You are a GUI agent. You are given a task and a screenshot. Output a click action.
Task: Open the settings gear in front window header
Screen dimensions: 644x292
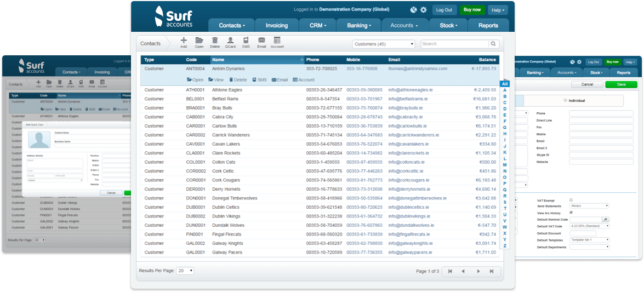tap(424, 10)
